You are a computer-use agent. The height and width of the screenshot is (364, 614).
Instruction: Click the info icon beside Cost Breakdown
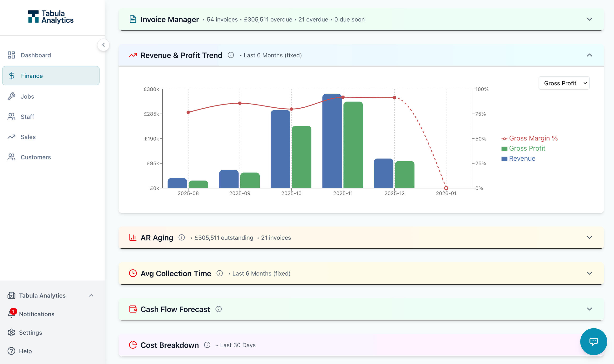207,345
